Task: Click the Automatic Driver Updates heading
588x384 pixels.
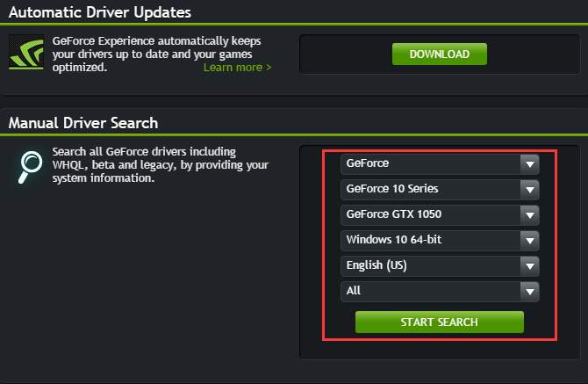Action: (x=100, y=12)
